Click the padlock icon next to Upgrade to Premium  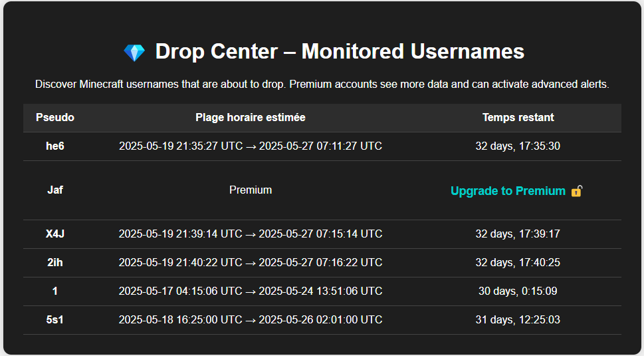click(x=577, y=191)
